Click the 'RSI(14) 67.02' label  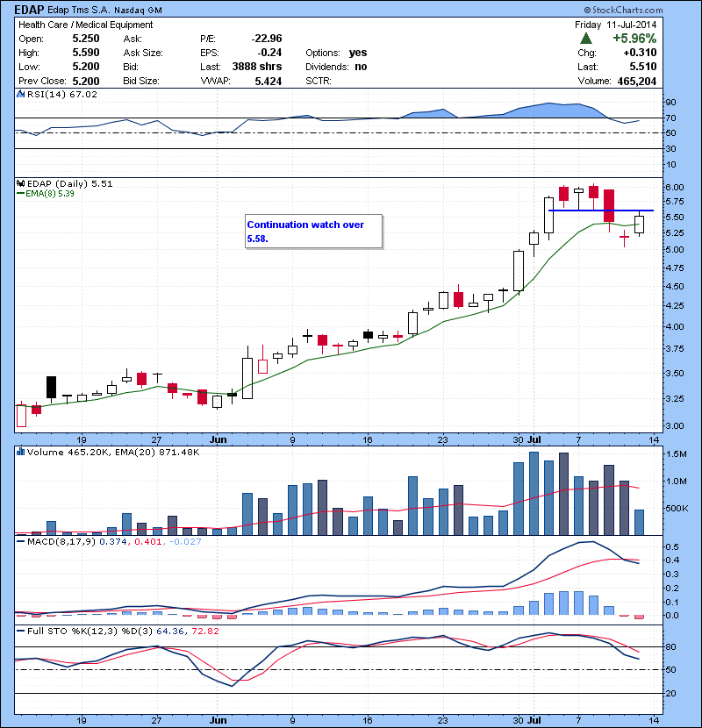(x=62, y=94)
